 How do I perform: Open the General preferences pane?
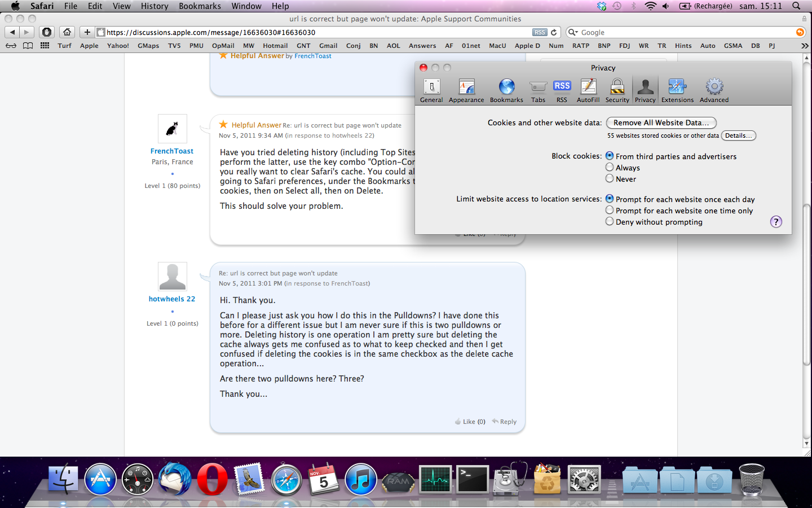tap(431, 90)
